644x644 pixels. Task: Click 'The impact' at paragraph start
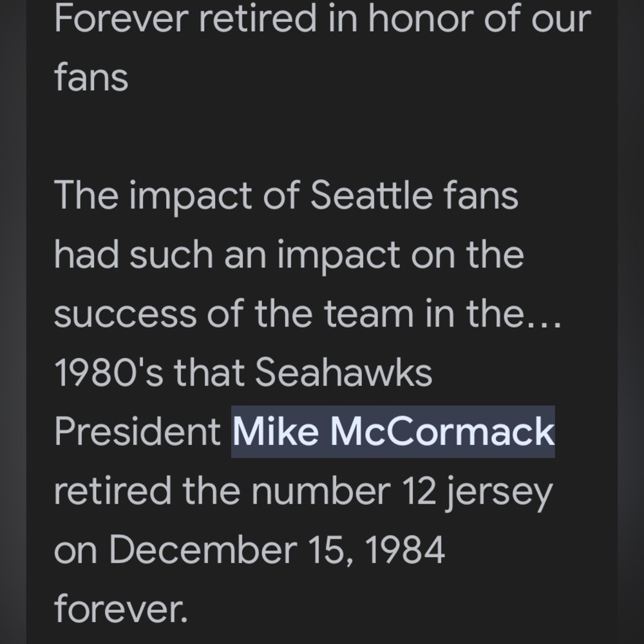pyautogui.click(x=153, y=197)
